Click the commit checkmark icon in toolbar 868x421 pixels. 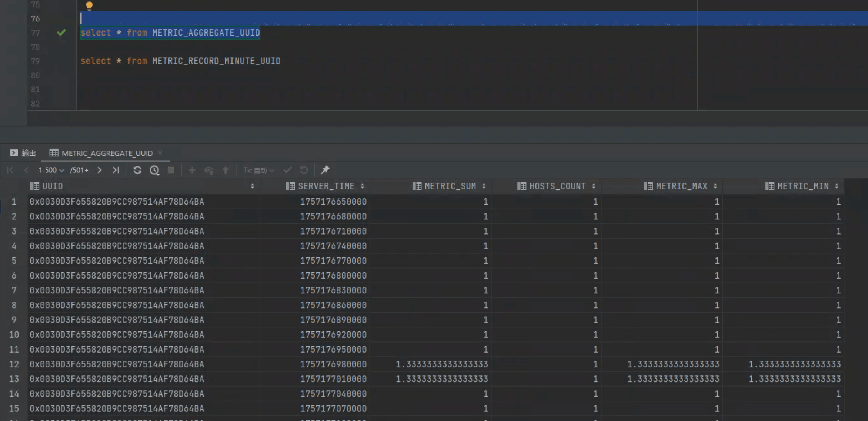(287, 170)
